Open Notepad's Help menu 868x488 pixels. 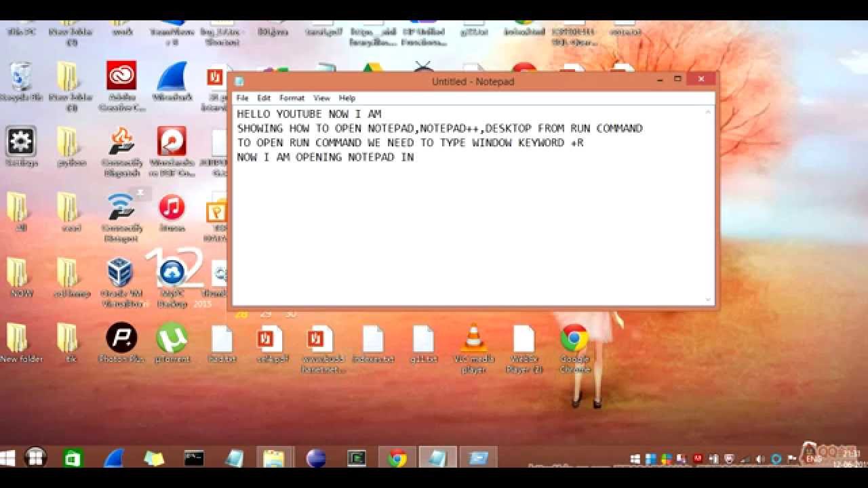347,98
